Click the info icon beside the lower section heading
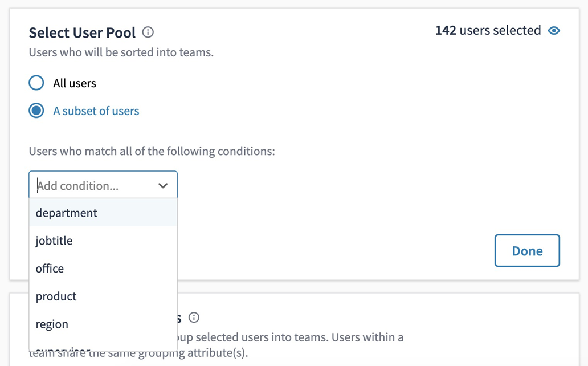 tap(194, 318)
